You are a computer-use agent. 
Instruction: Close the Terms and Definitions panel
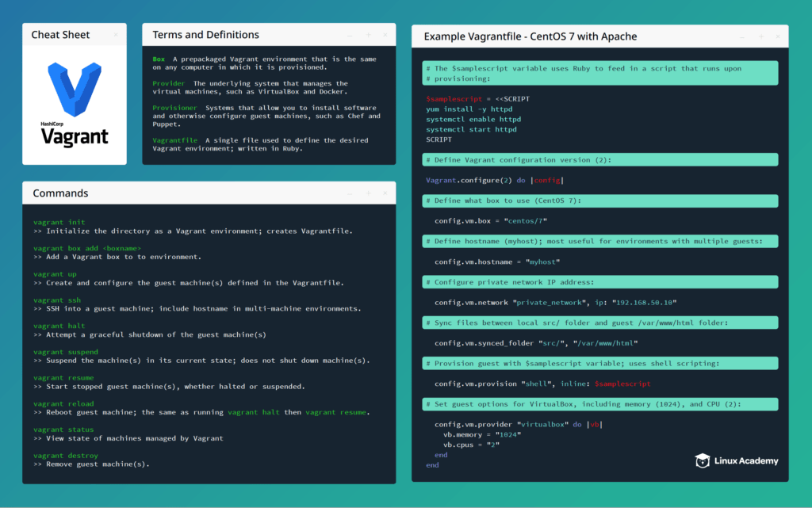pyautogui.click(x=385, y=35)
